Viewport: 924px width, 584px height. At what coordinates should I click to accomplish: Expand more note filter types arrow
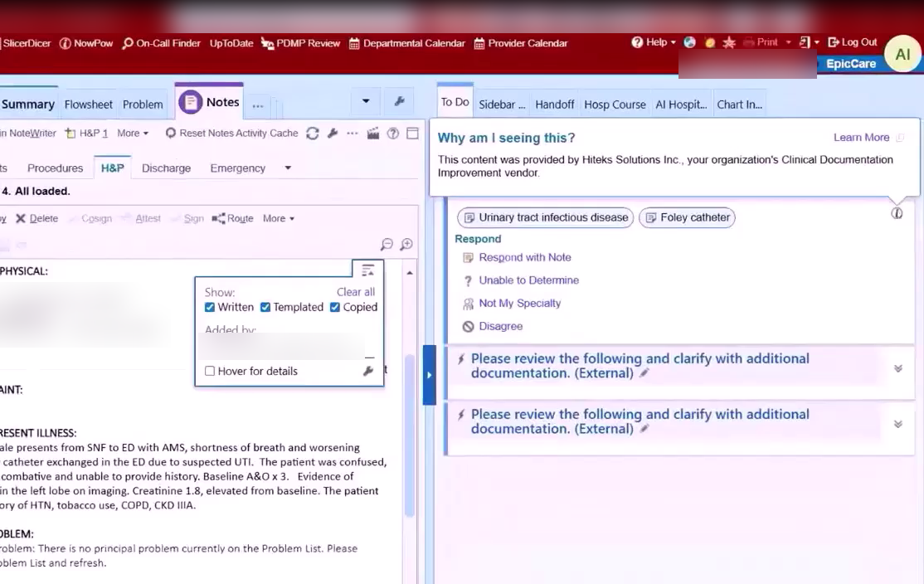coord(288,168)
